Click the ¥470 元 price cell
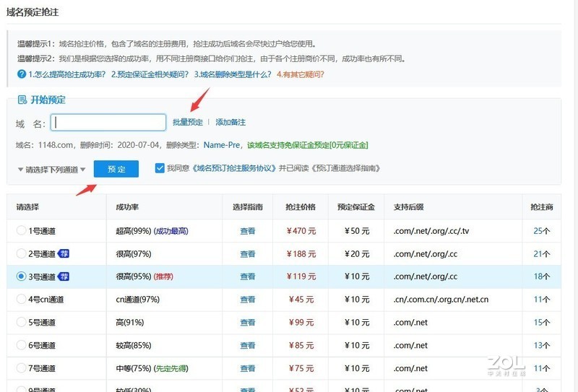578x392 pixels. [x=301, y=231]
